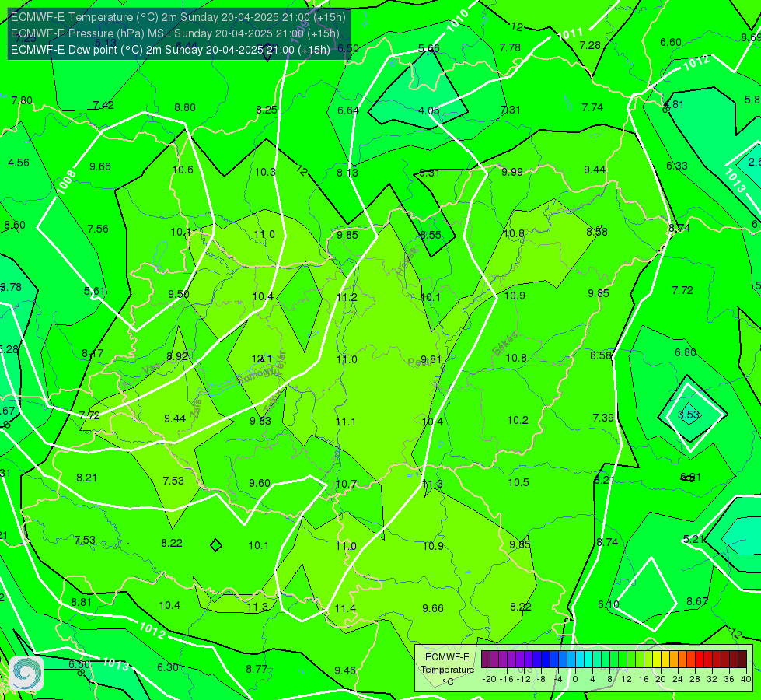Click the 1010 isobar label
The image size is (761, 700).
pyautogui.click(x=458, y=21)
